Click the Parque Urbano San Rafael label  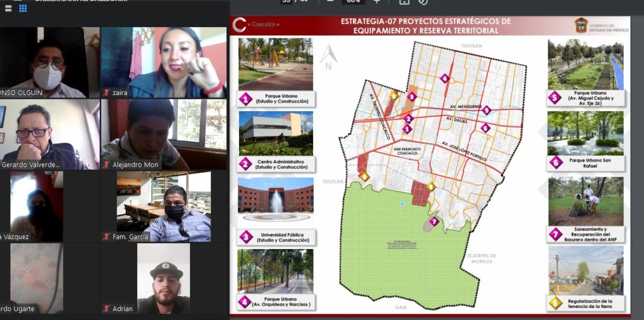coord(586,163)
